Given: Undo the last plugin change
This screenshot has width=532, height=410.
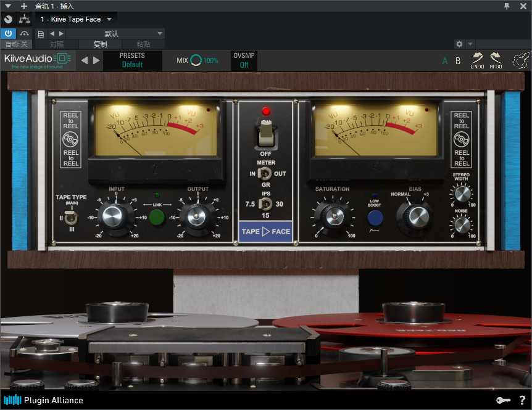Looking at the screenshot, I should click(x=477, y=60).
